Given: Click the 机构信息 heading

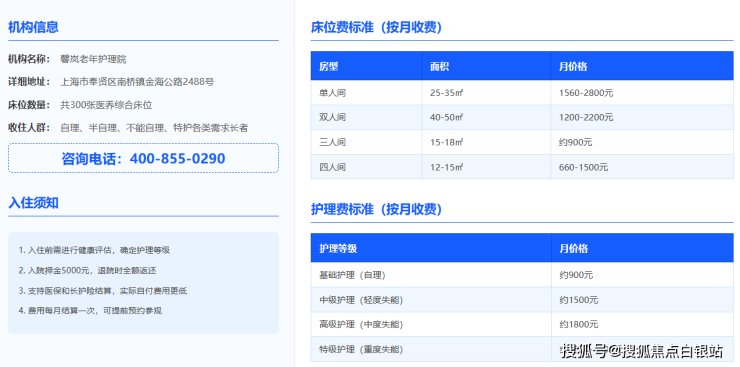Looking at the screenshot, I should pyautogui.click(x=33, y=27).
